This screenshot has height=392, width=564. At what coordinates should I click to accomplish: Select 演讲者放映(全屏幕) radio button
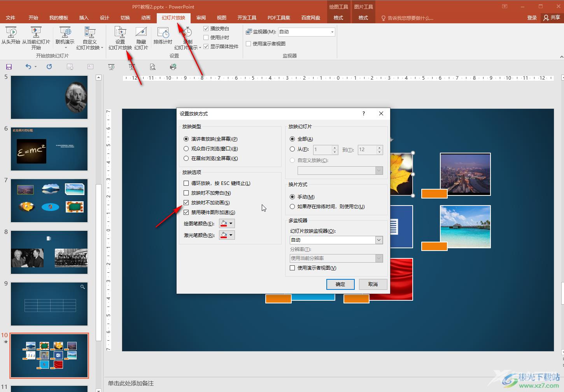tap(186, 139)
